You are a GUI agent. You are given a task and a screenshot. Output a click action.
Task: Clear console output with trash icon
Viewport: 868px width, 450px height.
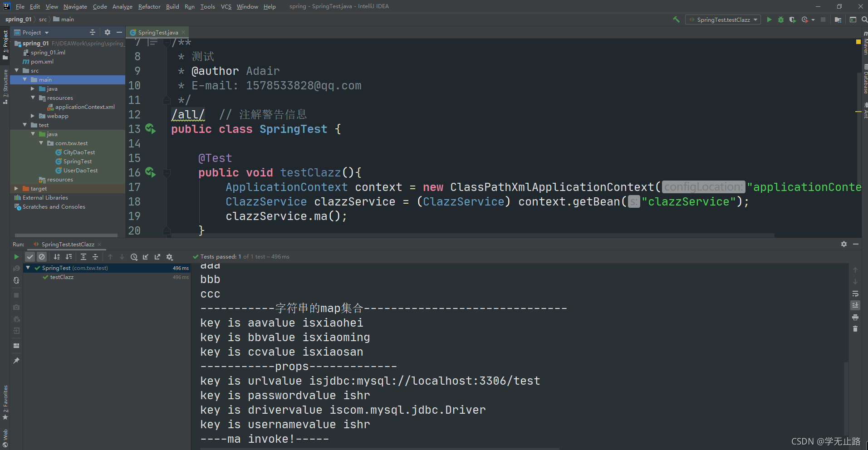point(855,329)
